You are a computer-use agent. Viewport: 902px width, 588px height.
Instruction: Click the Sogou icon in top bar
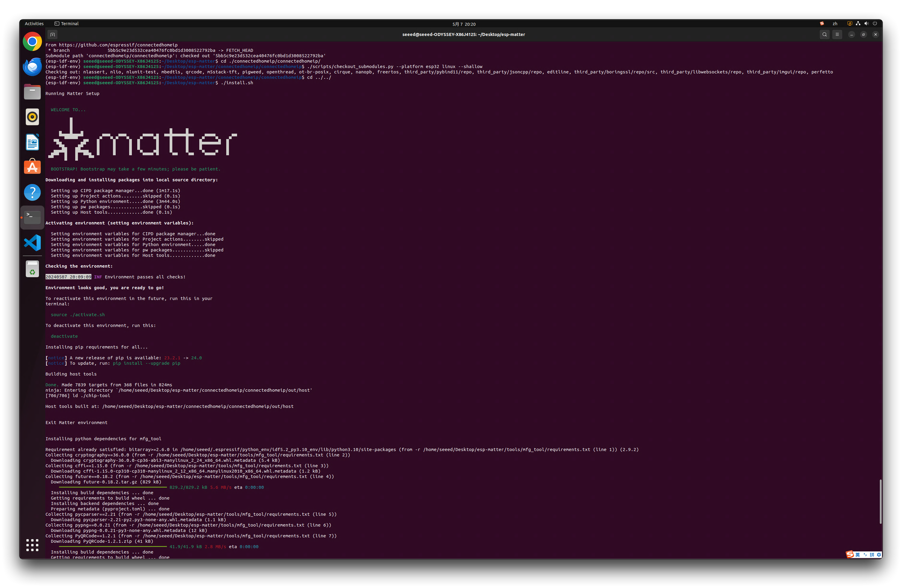822,23
